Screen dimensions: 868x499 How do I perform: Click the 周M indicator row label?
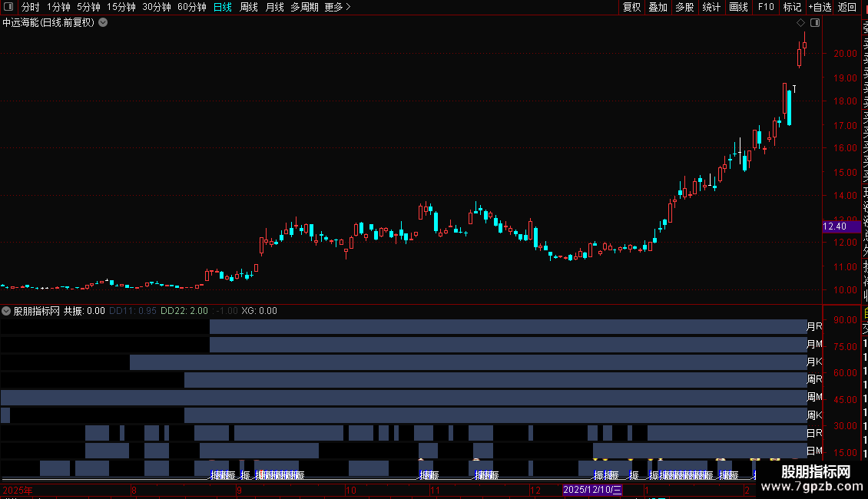click(x=814, y=397)
